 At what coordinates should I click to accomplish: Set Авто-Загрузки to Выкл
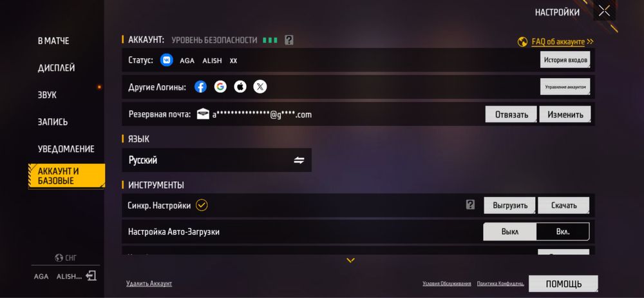click(509, 232)
